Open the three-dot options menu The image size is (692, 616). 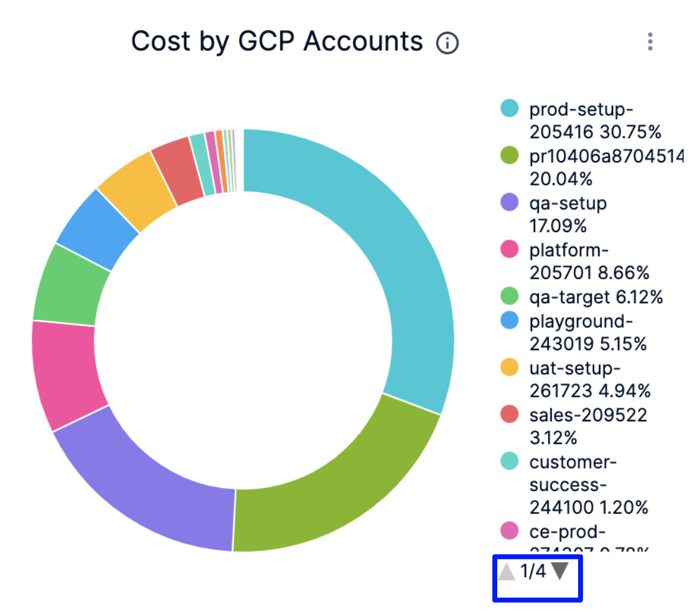pyautogui.click(x=650, y=42)
